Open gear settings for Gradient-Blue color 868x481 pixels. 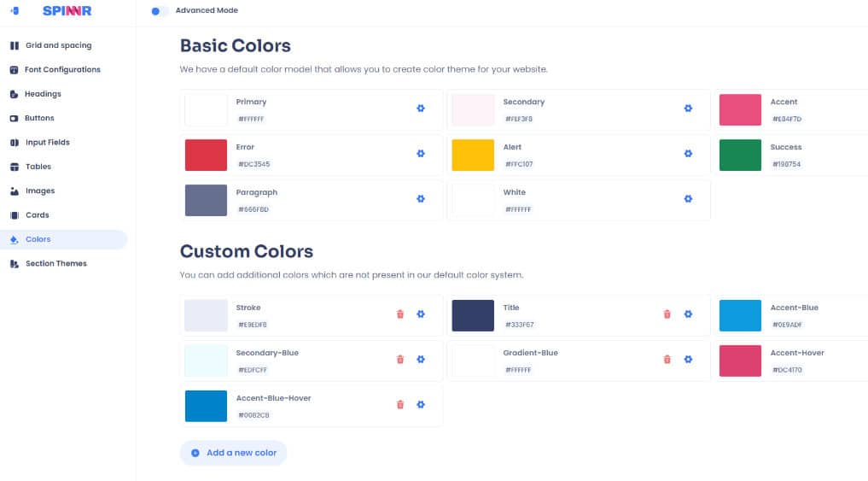(688, 360)
